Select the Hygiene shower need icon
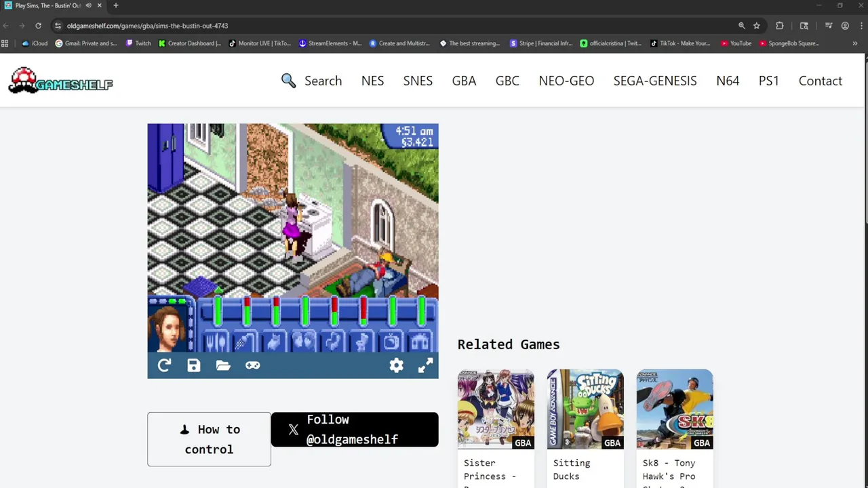The height and width of the screenshot is (488, 868). 245,342
